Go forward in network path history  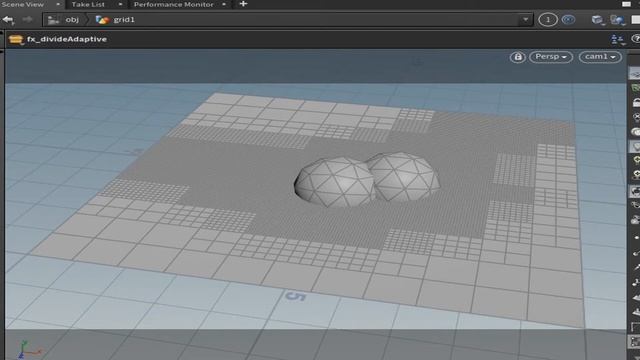point(27,19)
